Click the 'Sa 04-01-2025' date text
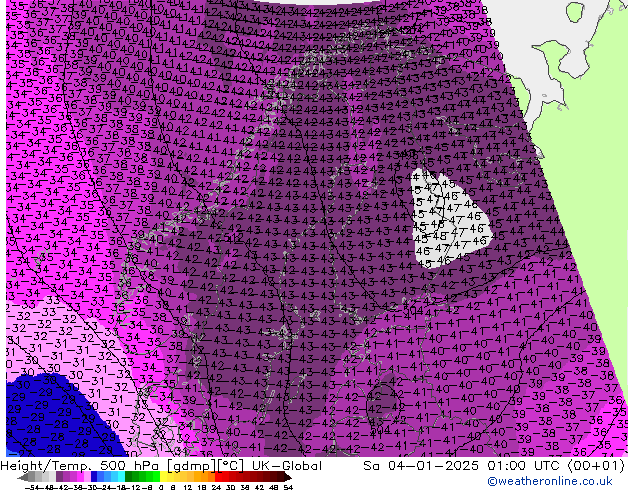Screen dimensions: 634x490 click(x=422, y=466)
